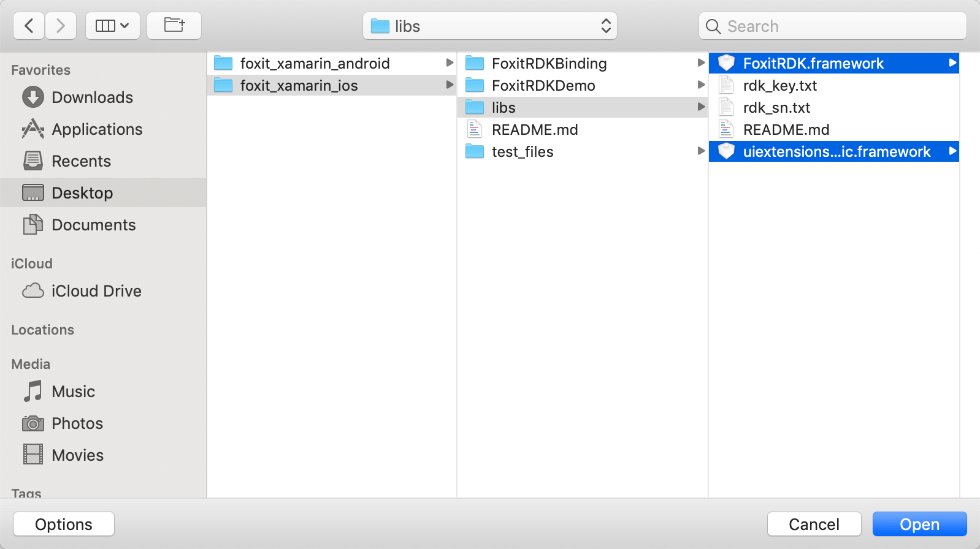Click the Search field
The width and height of the screenshot is (980, 549).
coord(832,26)
